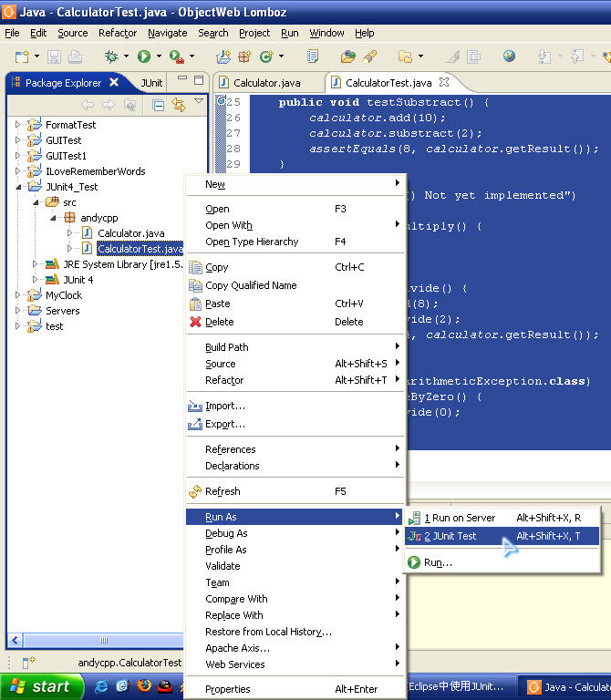Click Collapse All icon in Package Explorer
Viewport: 611px width, 700px height.
(x=159, y=105)
